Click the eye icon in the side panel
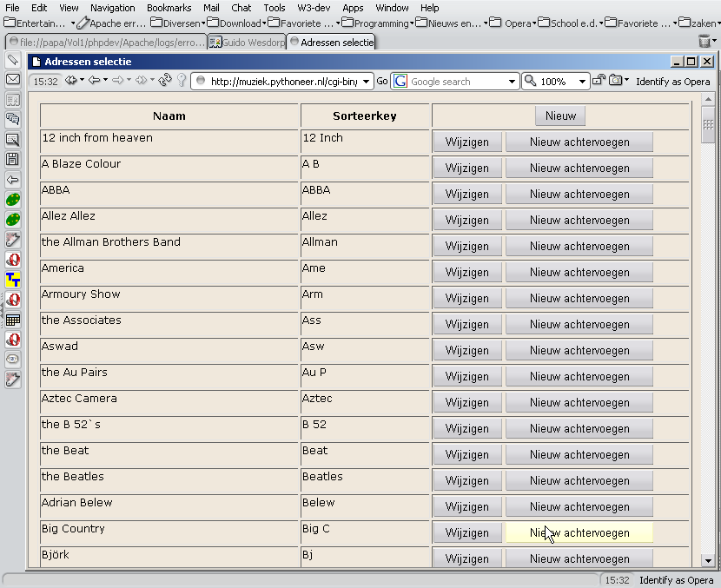 pos(12,360)
